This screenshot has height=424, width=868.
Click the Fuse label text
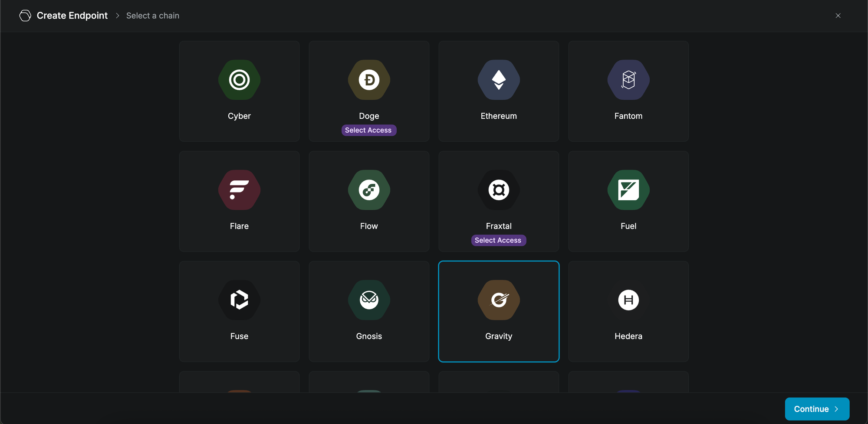click(x=239, y=336)
